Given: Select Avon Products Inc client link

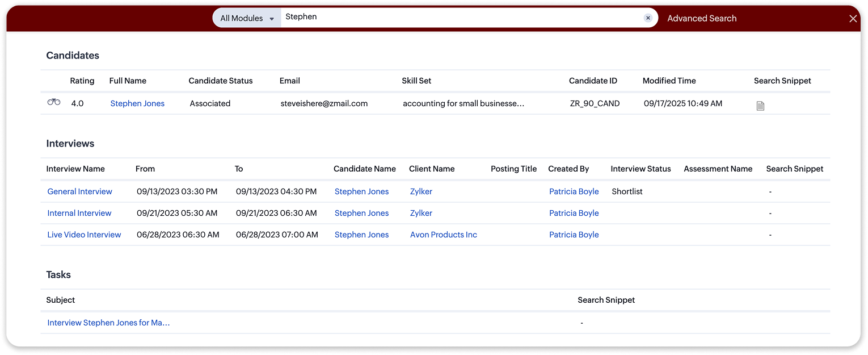Looking at the screenshot, I should [443, 235].
